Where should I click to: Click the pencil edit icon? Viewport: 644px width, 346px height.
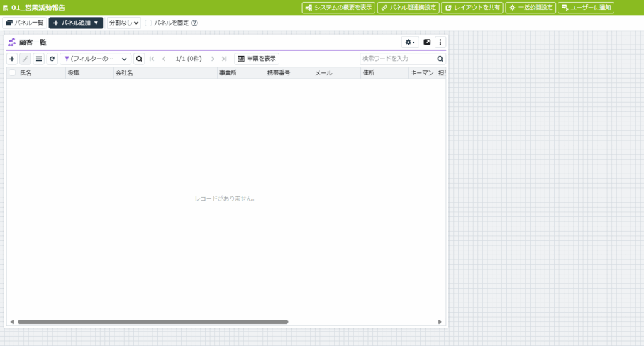click(x=25, y=59)
